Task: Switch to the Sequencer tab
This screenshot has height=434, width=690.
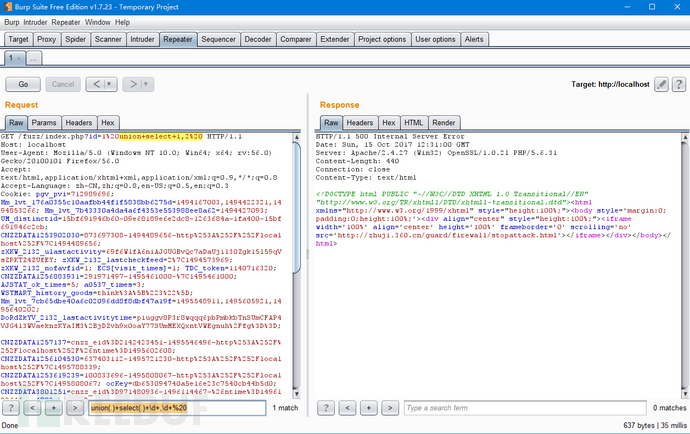Action: pos(219,39)
